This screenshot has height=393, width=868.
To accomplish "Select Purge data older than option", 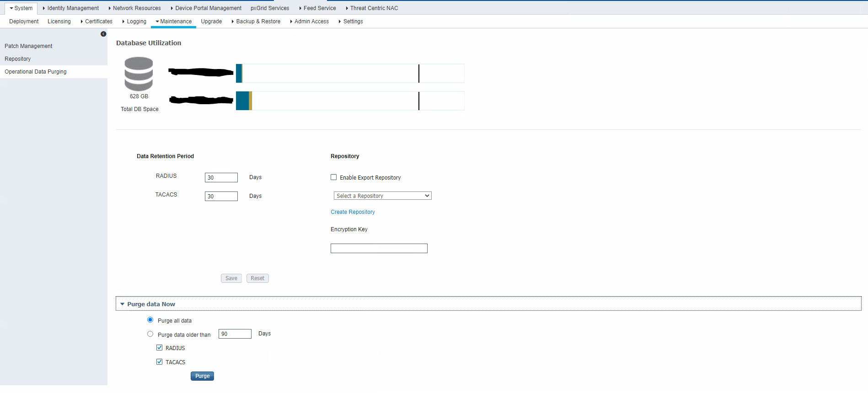I will coord(150,334).
